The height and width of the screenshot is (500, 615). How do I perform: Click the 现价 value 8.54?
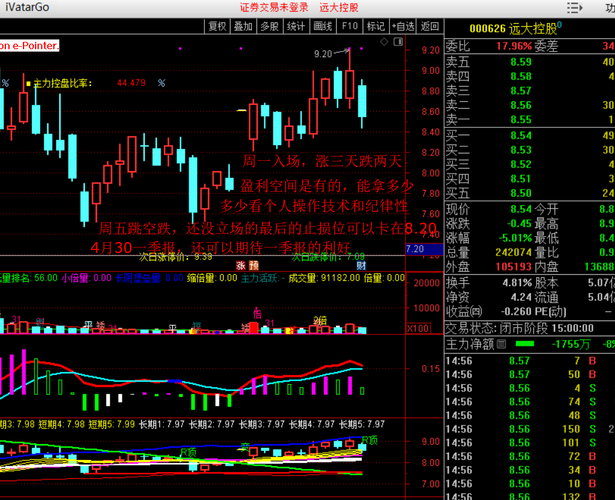point(521,209)
